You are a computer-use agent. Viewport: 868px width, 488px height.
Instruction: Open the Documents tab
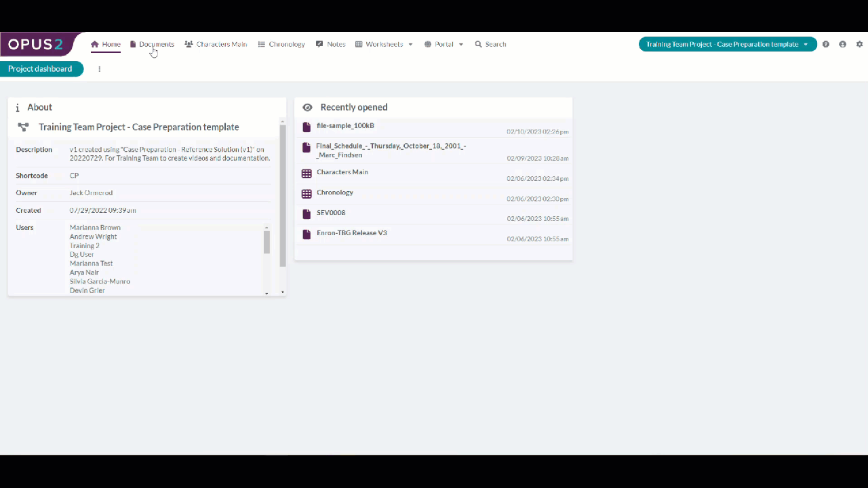point(152,44)
